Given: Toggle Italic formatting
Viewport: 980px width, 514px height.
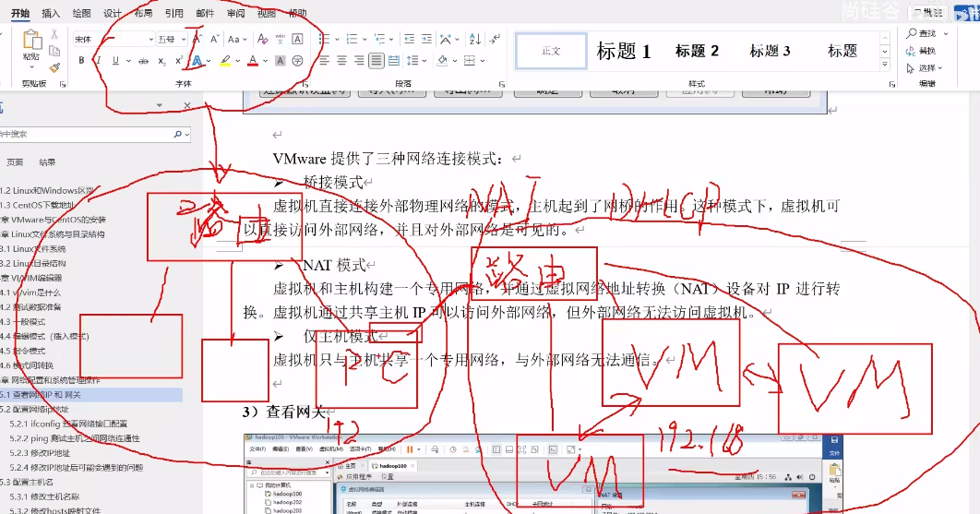Looking at the screenshot, I should coord(98,61).
